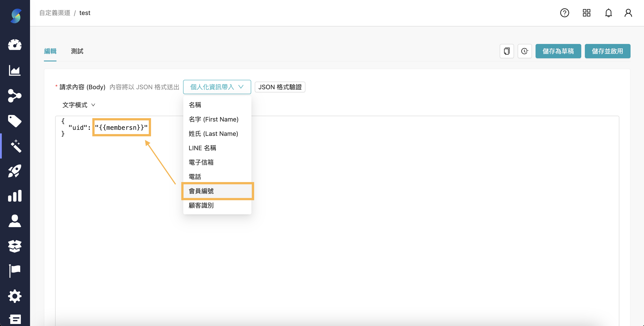Click the copy icon near 儲存為草稿
644x326 pixels.
506,51
